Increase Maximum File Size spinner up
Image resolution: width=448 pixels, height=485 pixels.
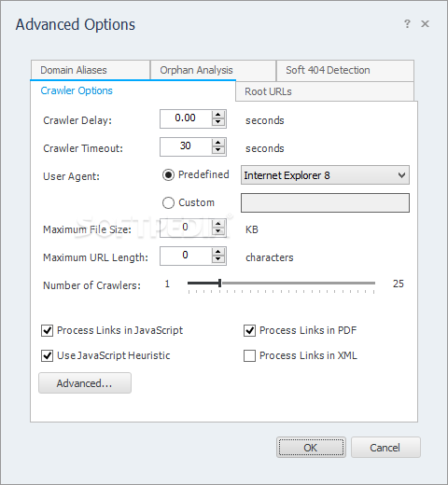pos(218,224)
